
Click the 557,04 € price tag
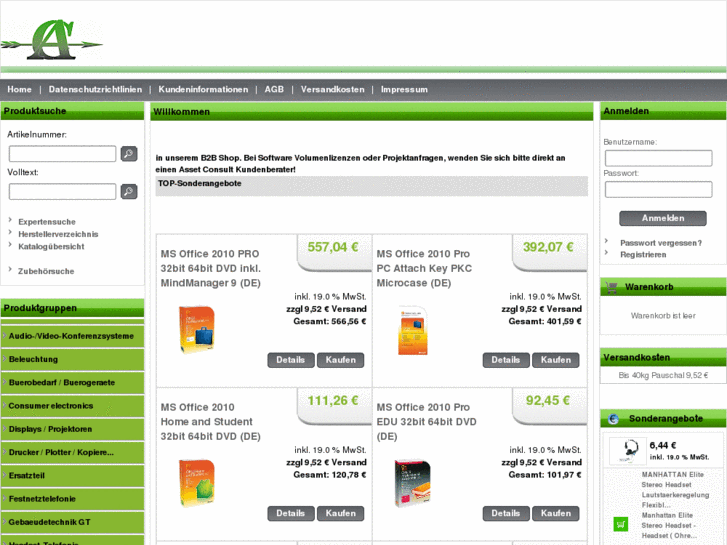[333, 247]
